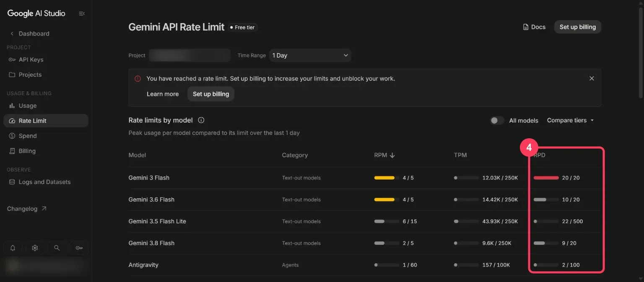Collapse the sidebar using the toggle icon
Screen dimensions: 644x282
pyautogui.click(x=82, y=13)
